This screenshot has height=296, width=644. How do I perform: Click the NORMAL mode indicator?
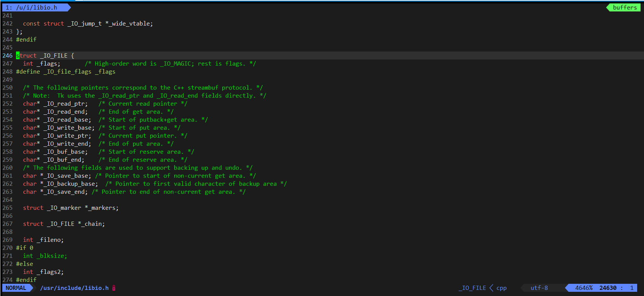(16, 288)
